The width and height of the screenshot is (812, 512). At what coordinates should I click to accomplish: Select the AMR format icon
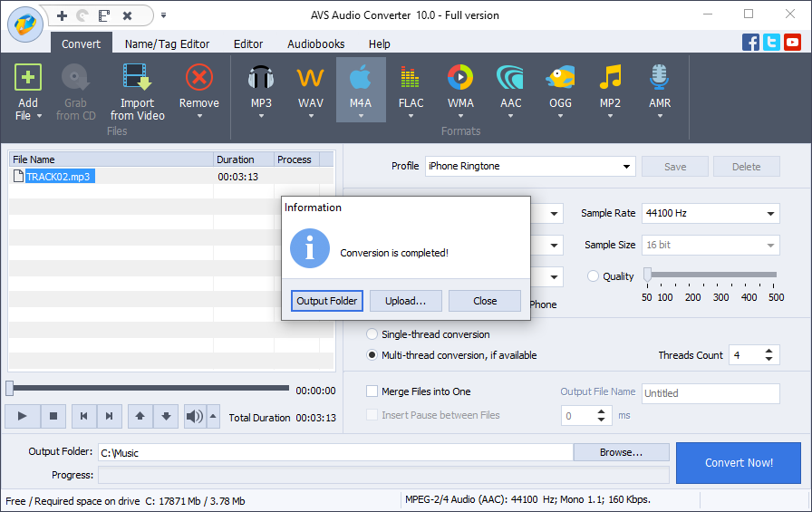coord(660,78)
